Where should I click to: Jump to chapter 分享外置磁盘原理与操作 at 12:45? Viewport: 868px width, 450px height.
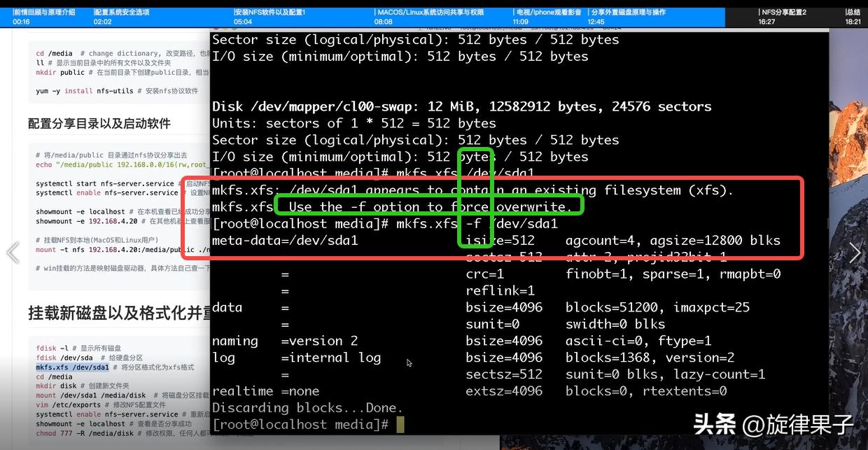(x=626, y=17)
